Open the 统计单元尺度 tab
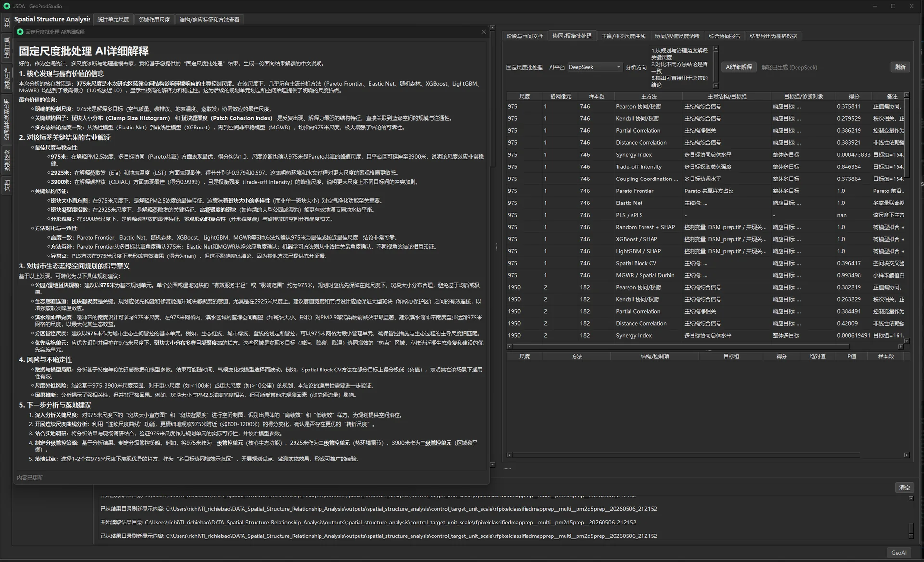Screen dimensions: 924x562 (x=113, y=20)
